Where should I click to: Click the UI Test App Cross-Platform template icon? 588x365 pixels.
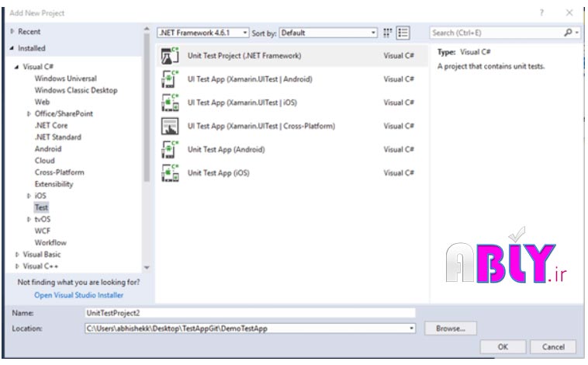(170, 126)
